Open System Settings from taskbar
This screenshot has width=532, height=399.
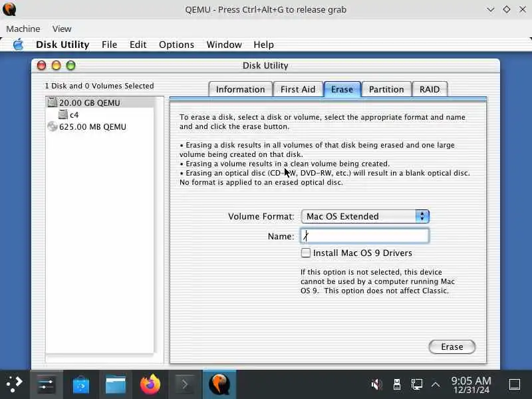47,384
